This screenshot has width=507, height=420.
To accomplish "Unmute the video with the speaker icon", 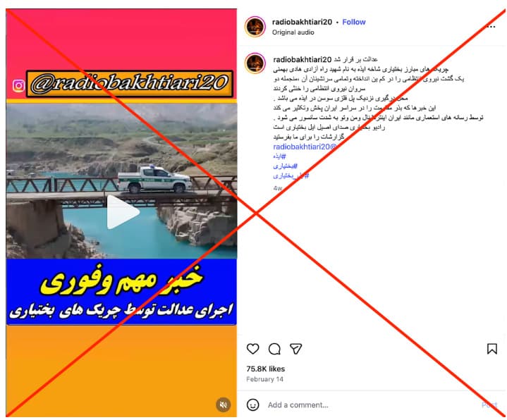I will pyautogui.click(x=223, y=404).
